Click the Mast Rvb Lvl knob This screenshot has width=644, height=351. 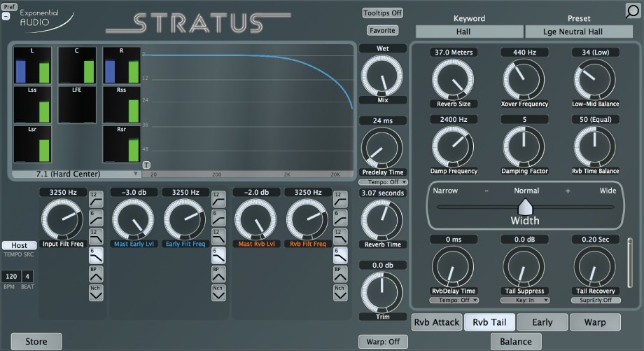point(256,220)
